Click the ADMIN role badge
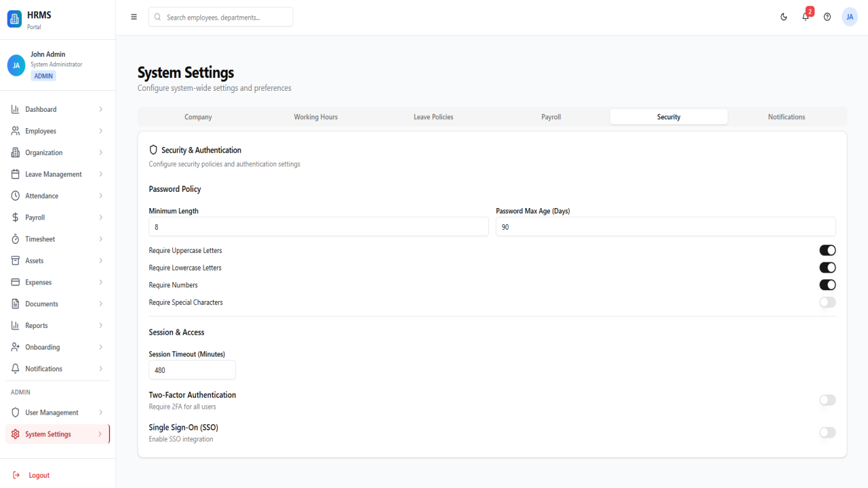 43,76
